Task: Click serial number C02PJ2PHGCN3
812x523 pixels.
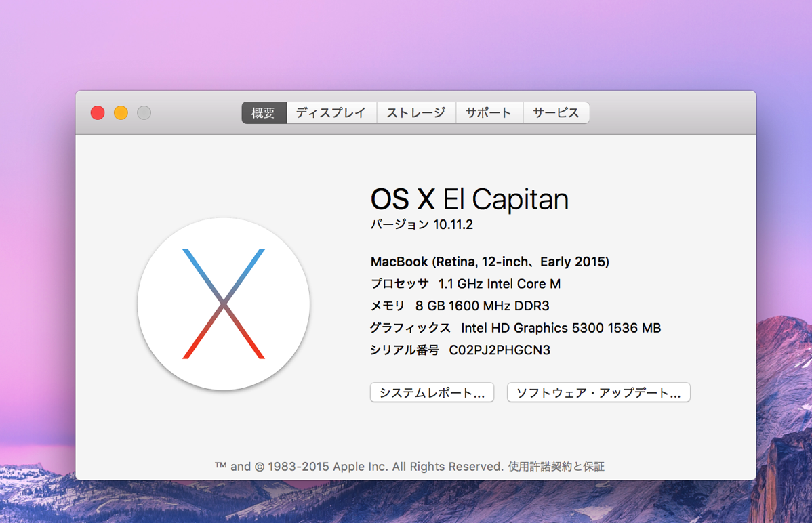Action: click(500, 350)
